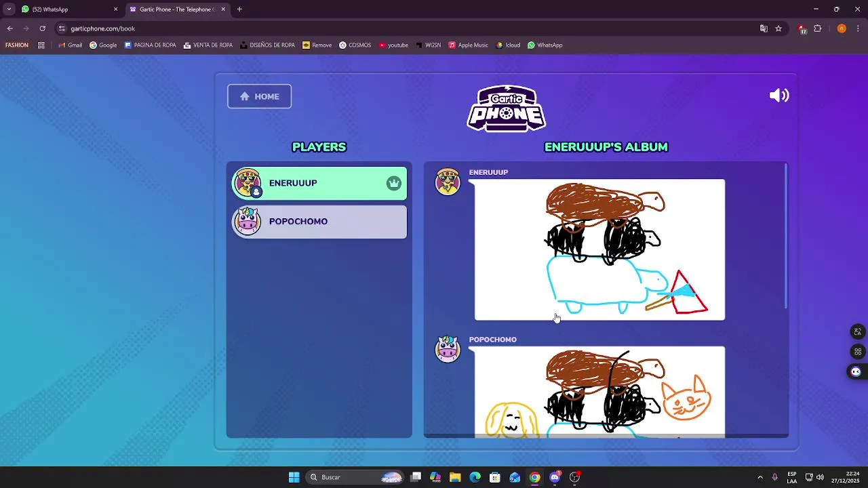View site information icon in address bar

coord(62,28)
